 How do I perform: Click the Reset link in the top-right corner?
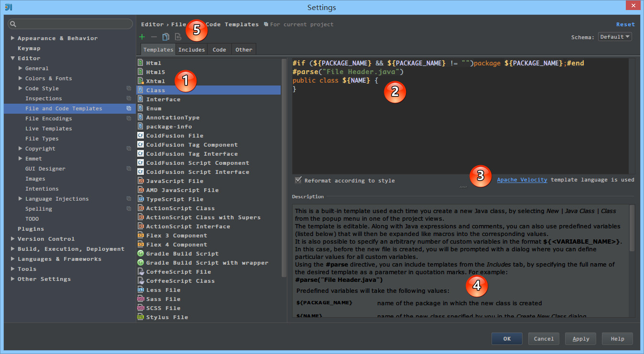625,24
